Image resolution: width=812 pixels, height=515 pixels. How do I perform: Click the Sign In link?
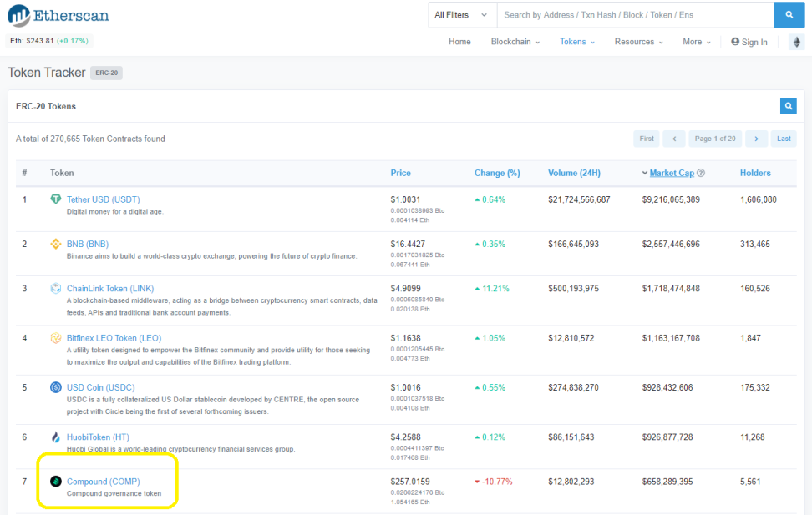click(749, 42)
